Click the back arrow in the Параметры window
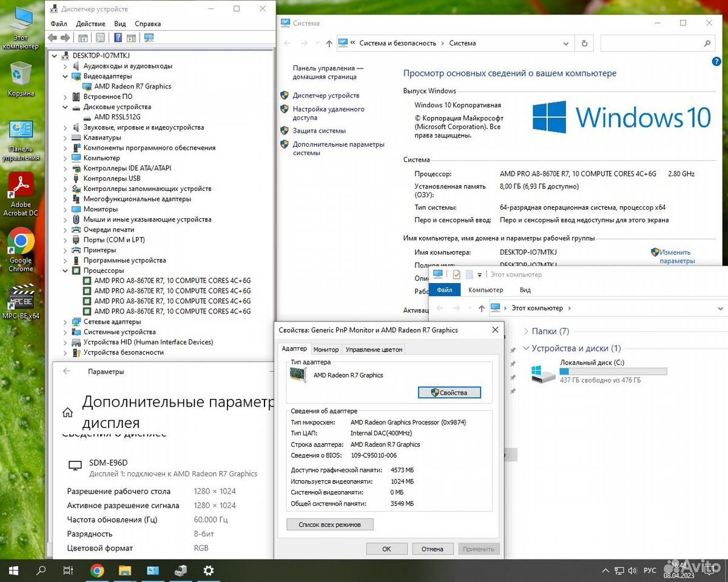The height and width of the screenshot is (582, 728). (67, 371)
